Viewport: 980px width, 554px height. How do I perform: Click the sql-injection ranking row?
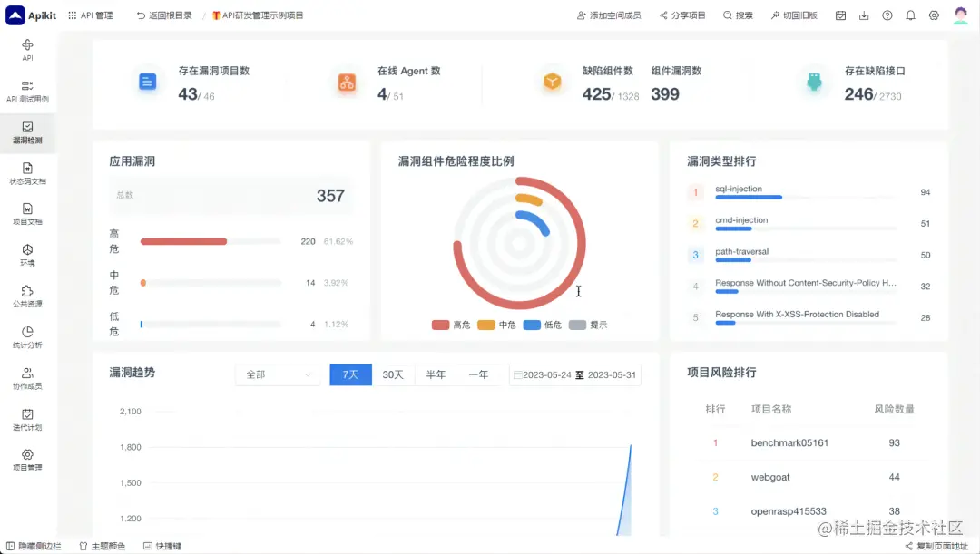click(809, 191)
